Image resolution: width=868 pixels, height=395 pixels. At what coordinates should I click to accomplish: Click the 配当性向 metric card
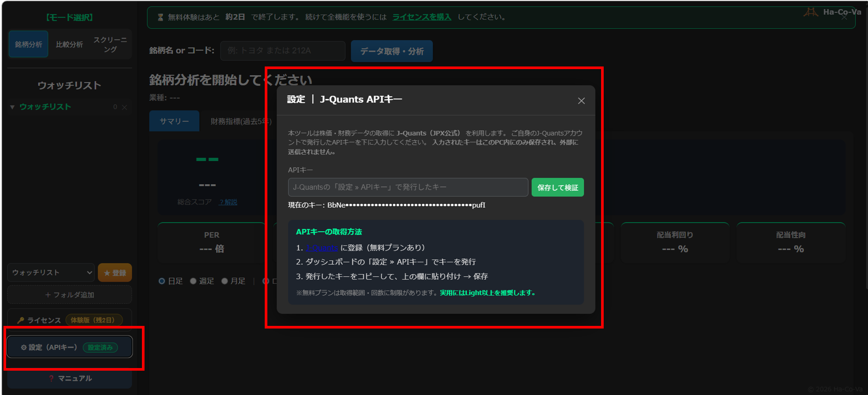point(791,242)
